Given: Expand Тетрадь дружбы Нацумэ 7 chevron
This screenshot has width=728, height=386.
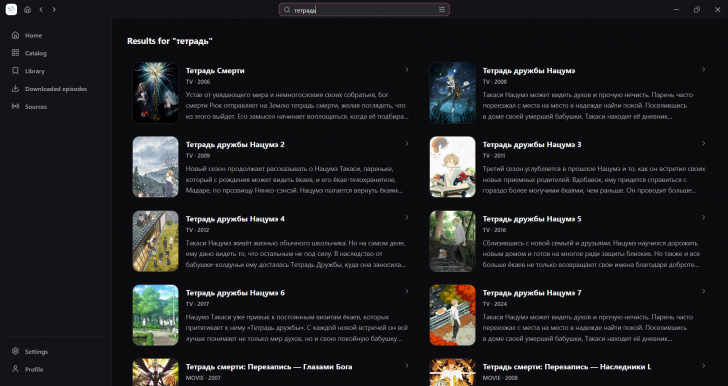Looking at the screenshot, I should [x=703, y=291].
